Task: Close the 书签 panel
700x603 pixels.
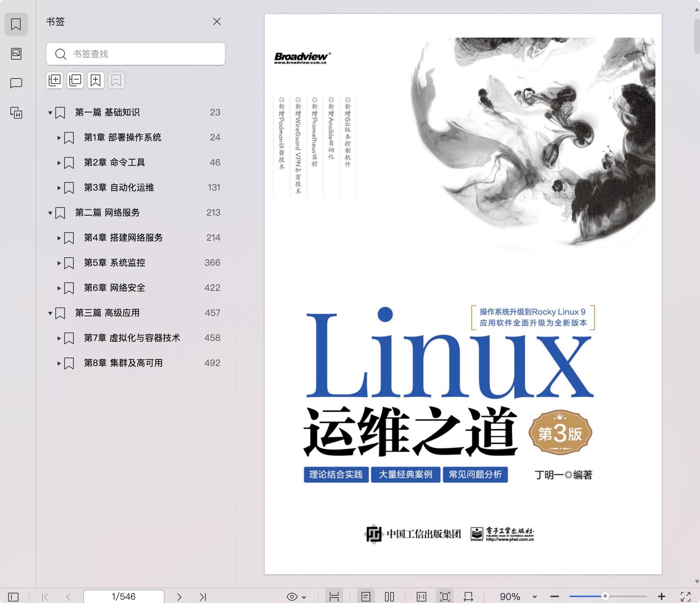Action: tap(217, 21)
